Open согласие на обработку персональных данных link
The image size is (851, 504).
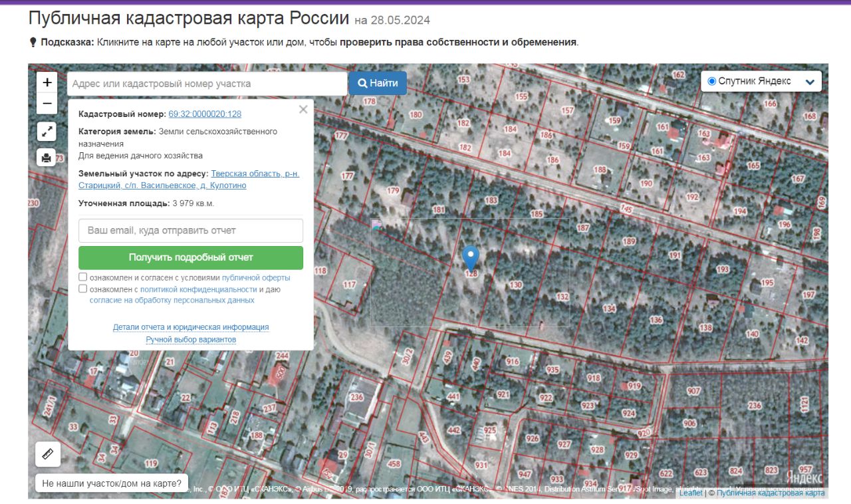pyautogui.click(x=172, y=301)
